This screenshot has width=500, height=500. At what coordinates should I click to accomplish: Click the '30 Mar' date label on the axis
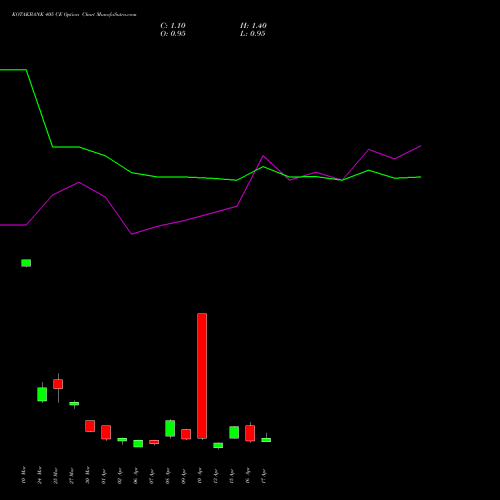[x=88, y=475]
